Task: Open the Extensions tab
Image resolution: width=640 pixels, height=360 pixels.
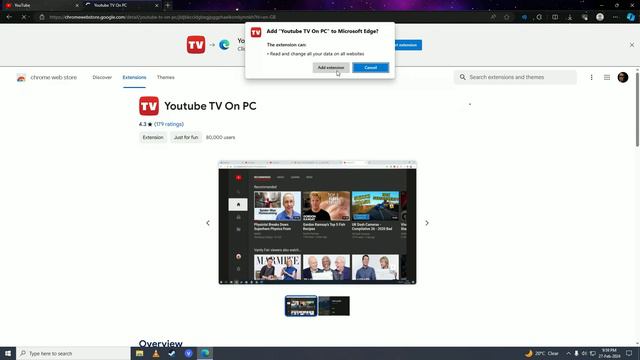Action: click(134, 78)
